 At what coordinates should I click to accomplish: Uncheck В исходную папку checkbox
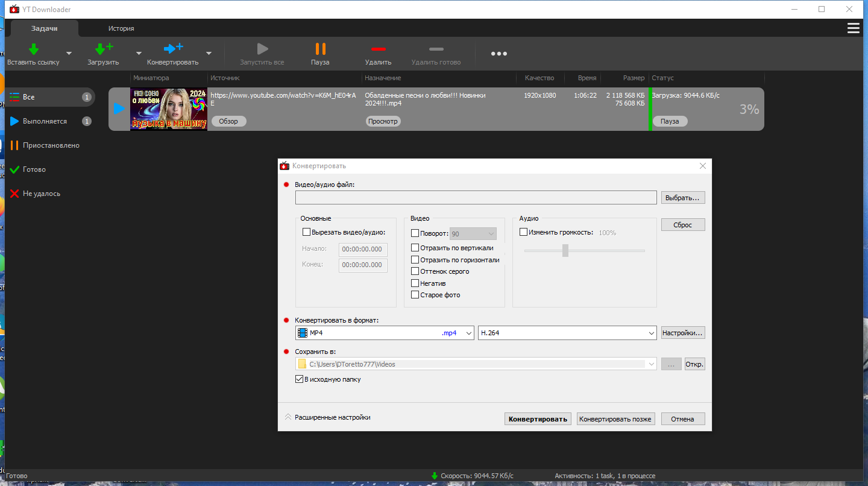coord(299,379)
